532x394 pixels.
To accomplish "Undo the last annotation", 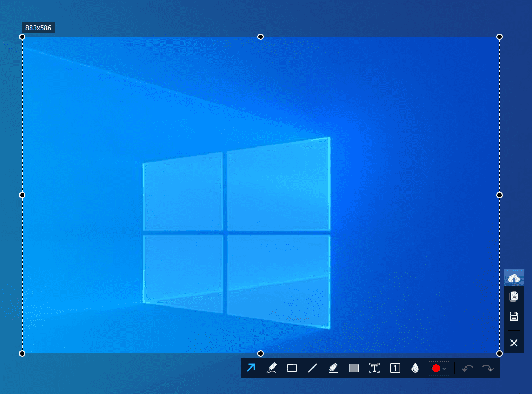I will (468, 368).
